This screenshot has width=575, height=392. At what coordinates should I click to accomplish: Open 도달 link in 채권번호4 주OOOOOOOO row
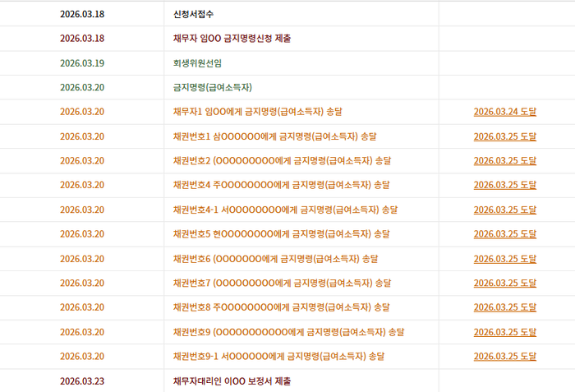coord(504,185)
